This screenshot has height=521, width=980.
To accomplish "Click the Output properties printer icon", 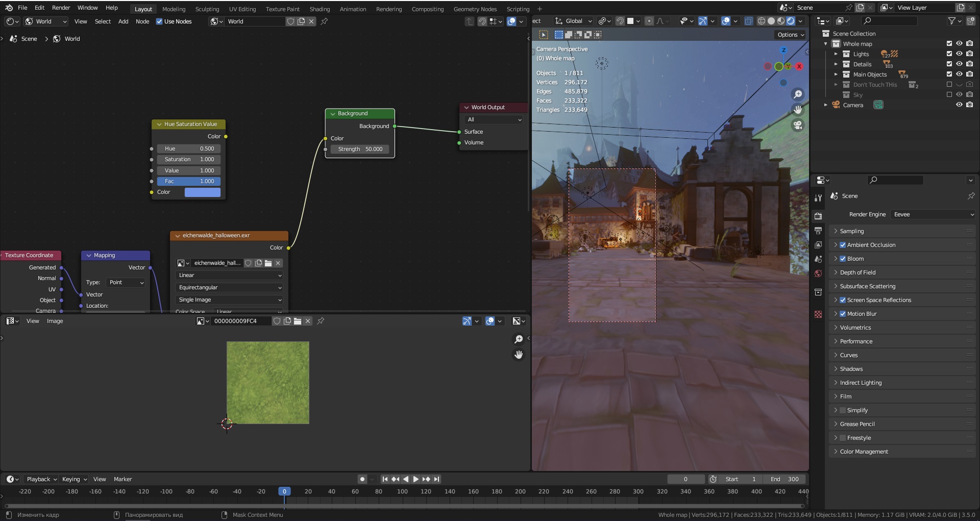I will pos(818,231).
